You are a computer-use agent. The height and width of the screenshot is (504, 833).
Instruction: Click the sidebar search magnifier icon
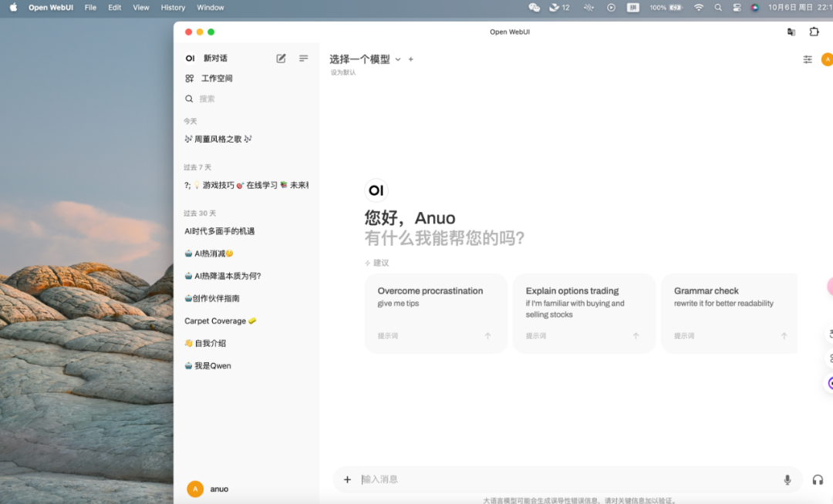pyautogui.click(x=189, y=99)
